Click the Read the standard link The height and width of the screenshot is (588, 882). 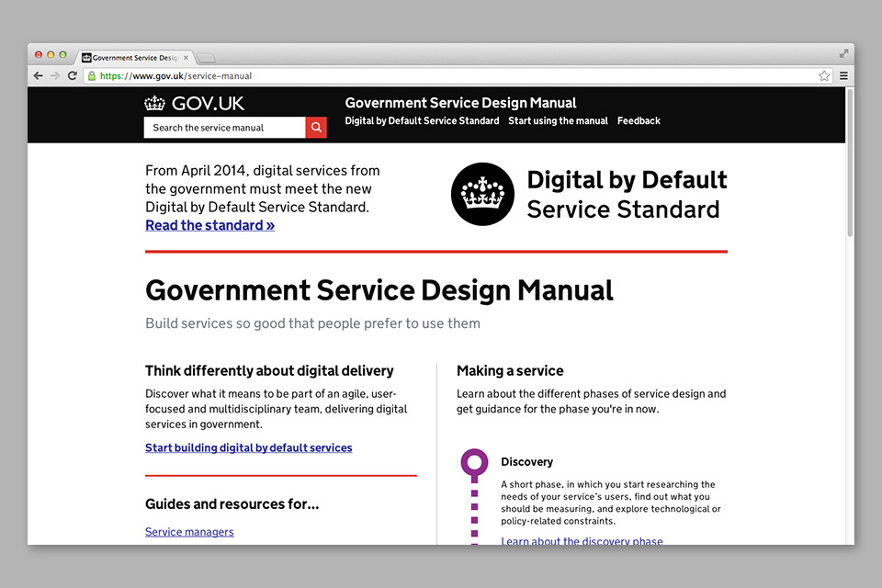pos(209,225)
